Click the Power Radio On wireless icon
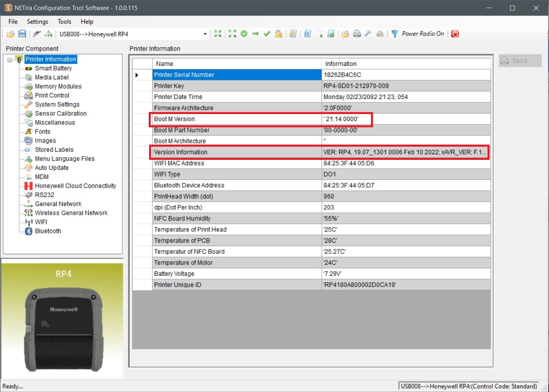Viewport: 549px width, 392px height. pos(394,34)
